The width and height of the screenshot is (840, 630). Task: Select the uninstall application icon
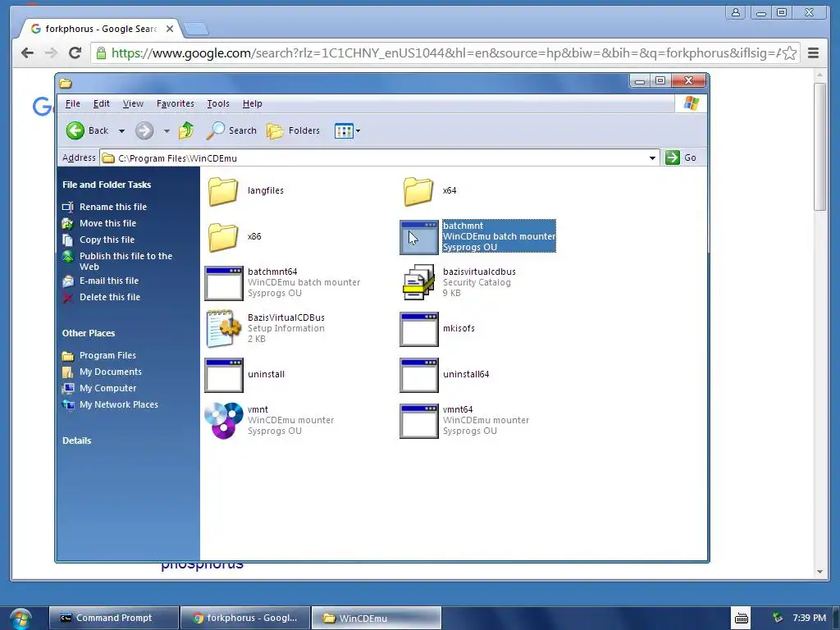tap(224, 374)
